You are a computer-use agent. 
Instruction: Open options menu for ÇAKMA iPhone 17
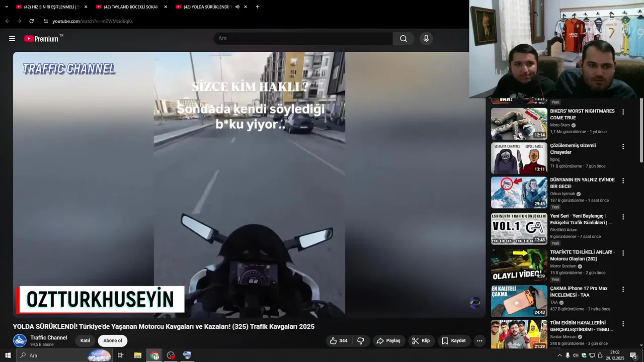click(623, 289)
